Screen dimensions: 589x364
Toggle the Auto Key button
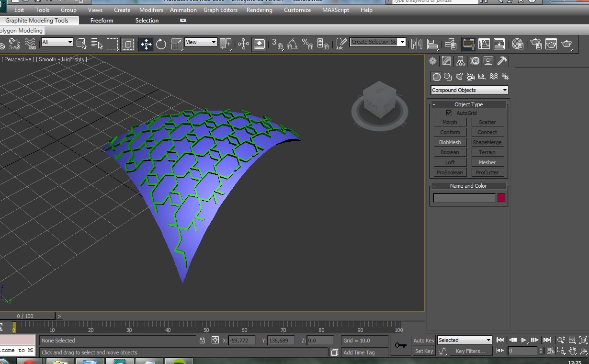click(424, 341)
